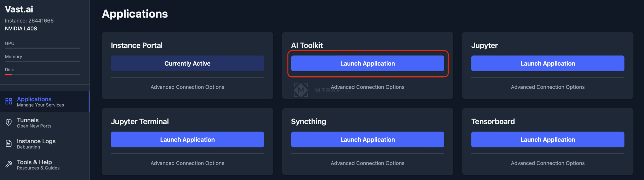Click the Disk usage bar

pos(42,75)
